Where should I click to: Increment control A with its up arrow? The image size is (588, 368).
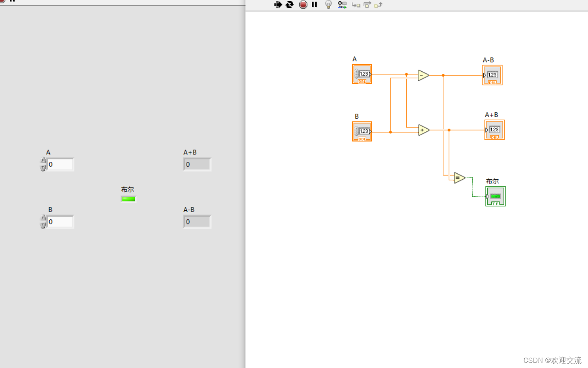point(43,161)
